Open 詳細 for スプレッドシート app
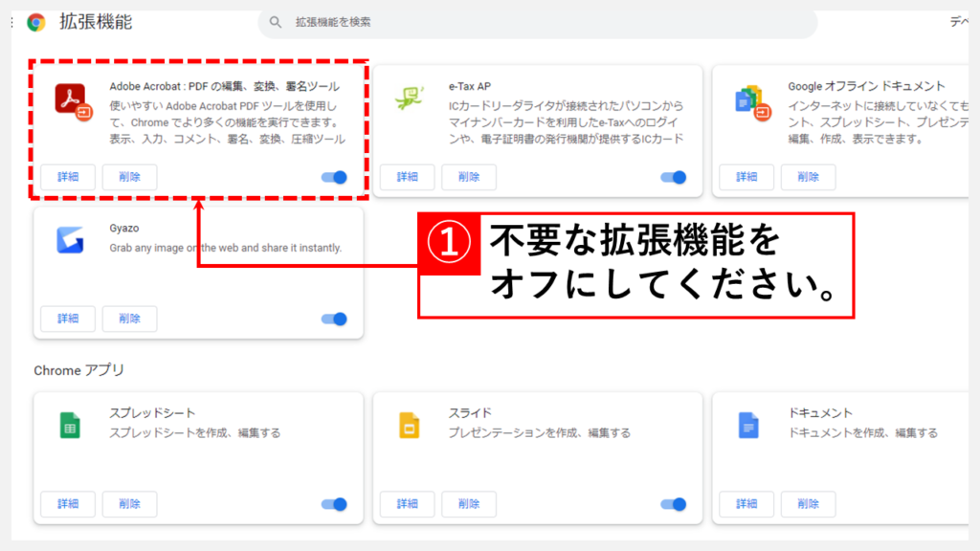Viewport: 980px width, 551px height. click(68, 503)
